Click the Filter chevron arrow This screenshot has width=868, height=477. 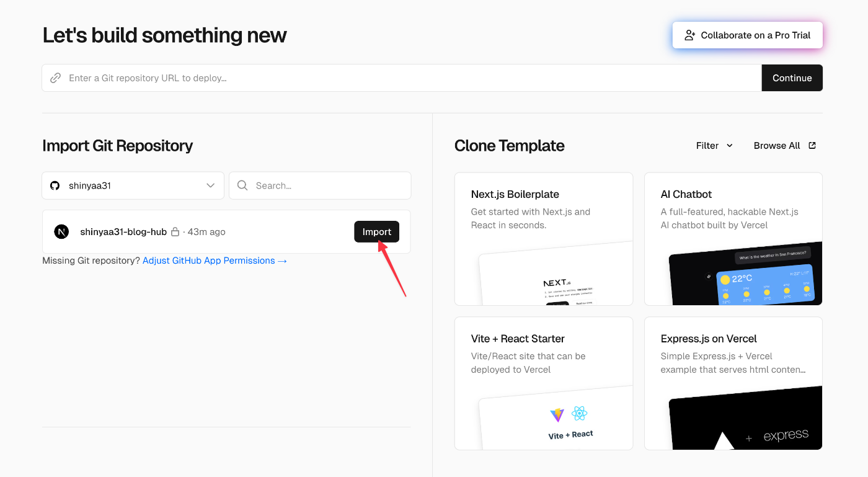pyautogui.click(x=730, y=146)
